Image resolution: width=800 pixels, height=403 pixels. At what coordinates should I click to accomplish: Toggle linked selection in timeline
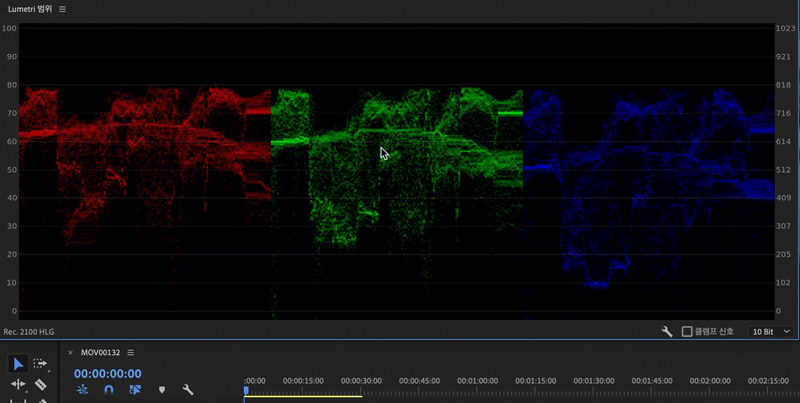[x=134, y=390]
